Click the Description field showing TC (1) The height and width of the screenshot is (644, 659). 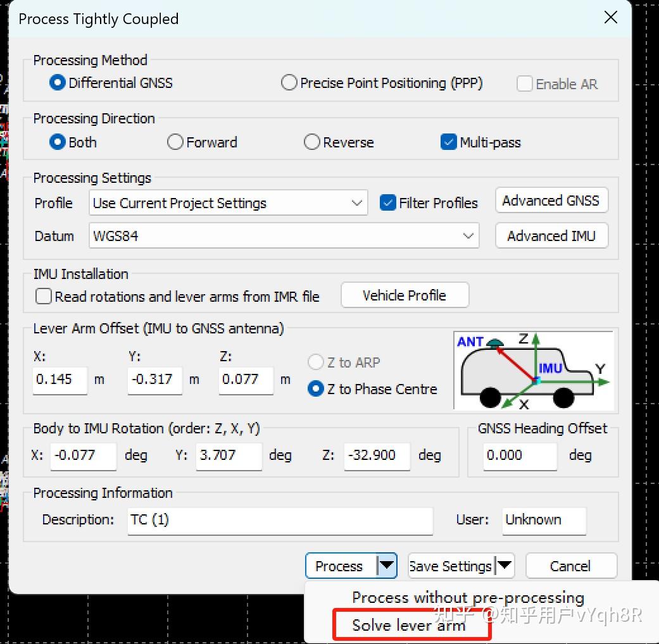pos(279,521)
